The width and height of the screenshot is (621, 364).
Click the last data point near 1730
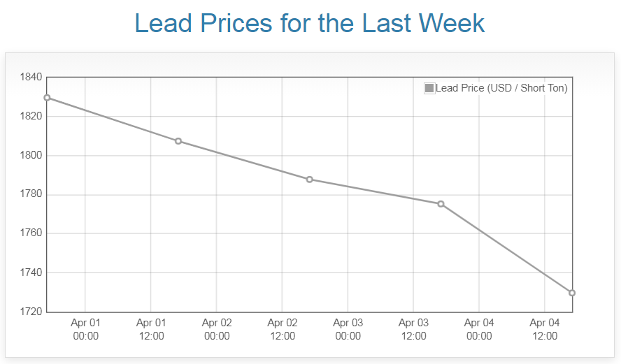coord(572,293)
